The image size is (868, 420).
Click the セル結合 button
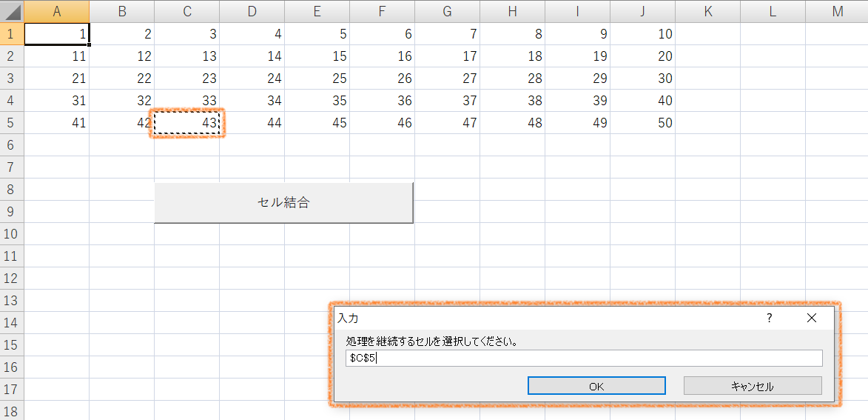tap(283, 203)
